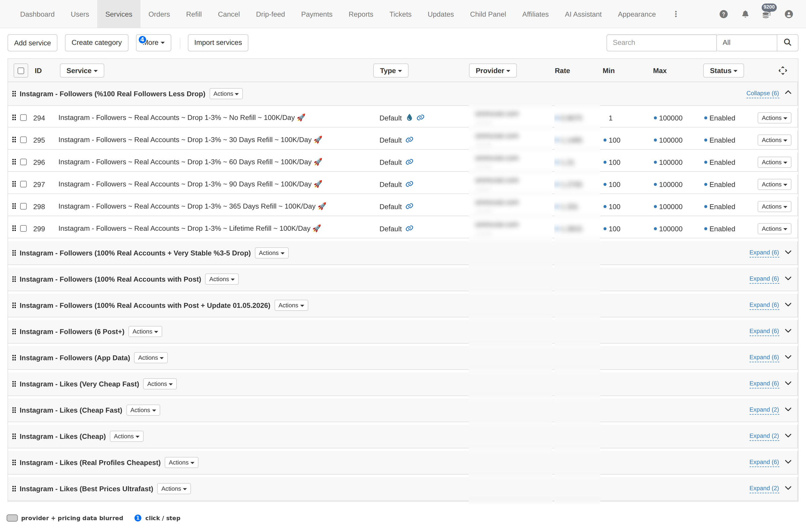Select checkbox for service 296
Image resolution: width=806 pixels, height=532 pixels.
tap(24, 162)
